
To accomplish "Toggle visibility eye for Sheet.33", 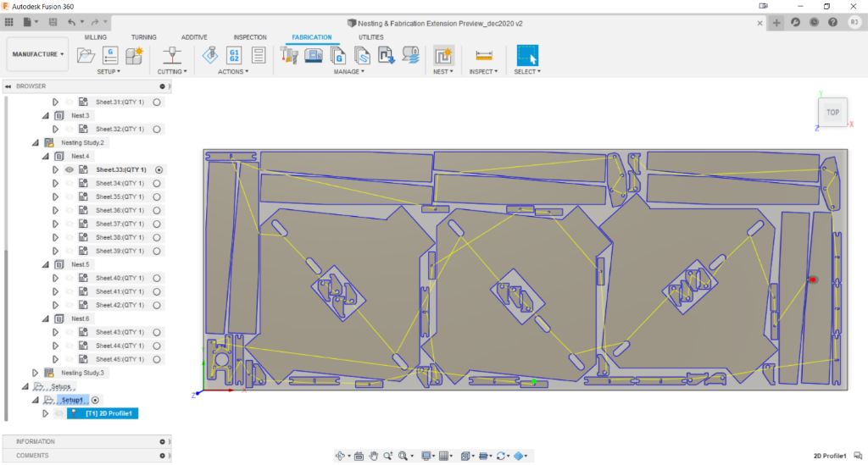I will coord(70,169).
